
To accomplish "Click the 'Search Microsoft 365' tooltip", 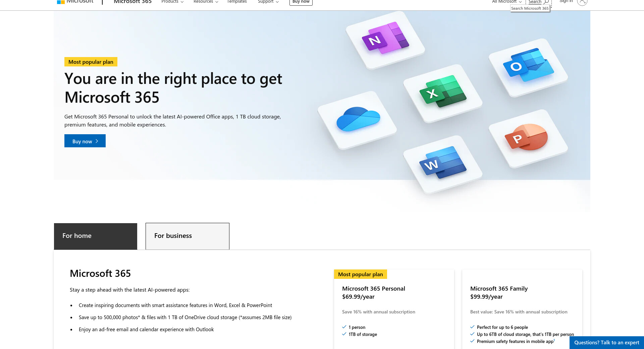I will (530, 8).
